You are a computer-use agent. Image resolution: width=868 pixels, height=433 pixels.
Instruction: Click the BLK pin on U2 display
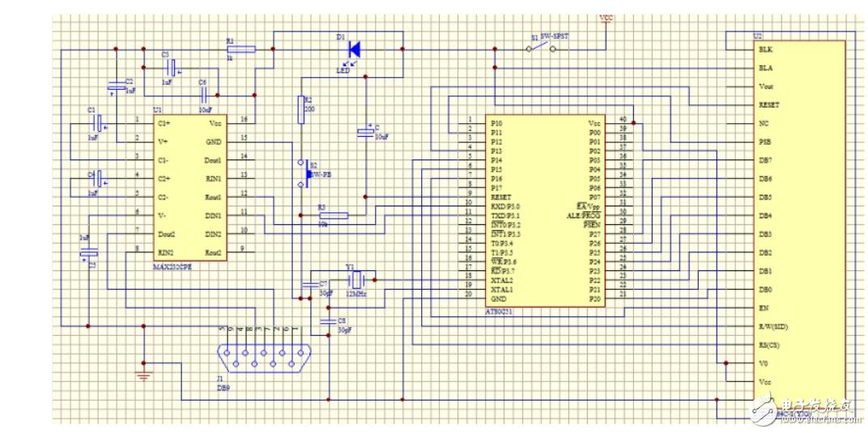pyautogui.click(x=764, y=49)
